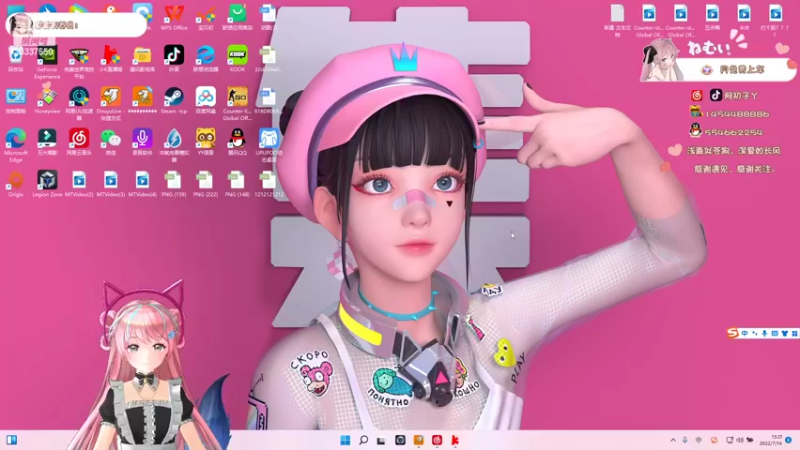Launch Steam from the desktop

[174, 101]
